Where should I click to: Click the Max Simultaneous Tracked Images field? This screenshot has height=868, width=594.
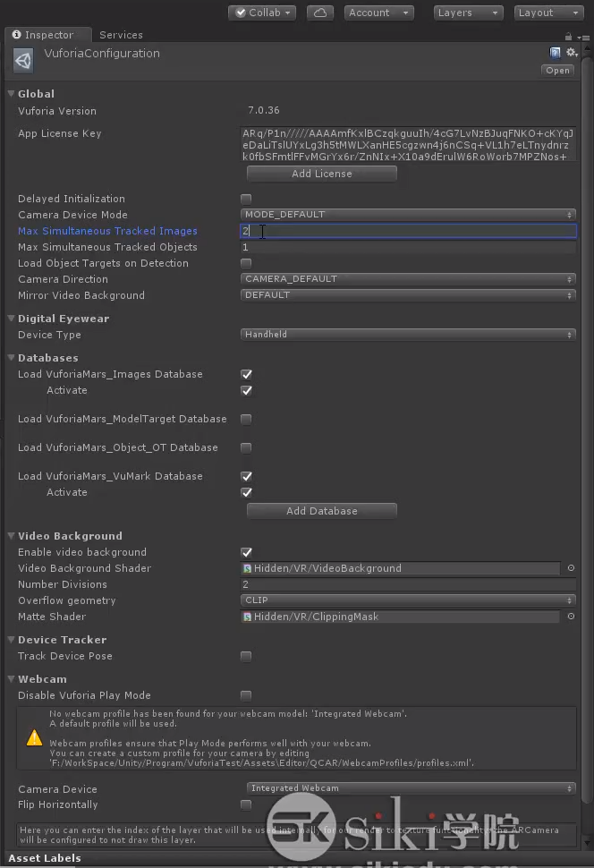click(x=408, y=231)
